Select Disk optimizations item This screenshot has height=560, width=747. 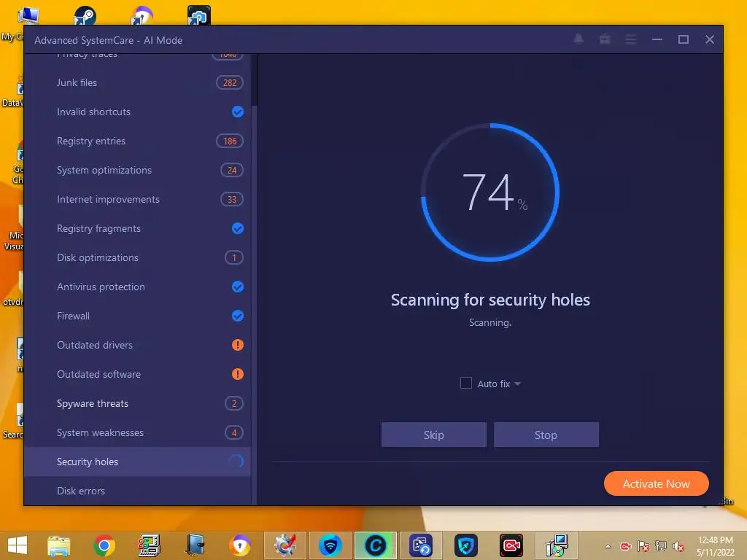coord(137,257)
